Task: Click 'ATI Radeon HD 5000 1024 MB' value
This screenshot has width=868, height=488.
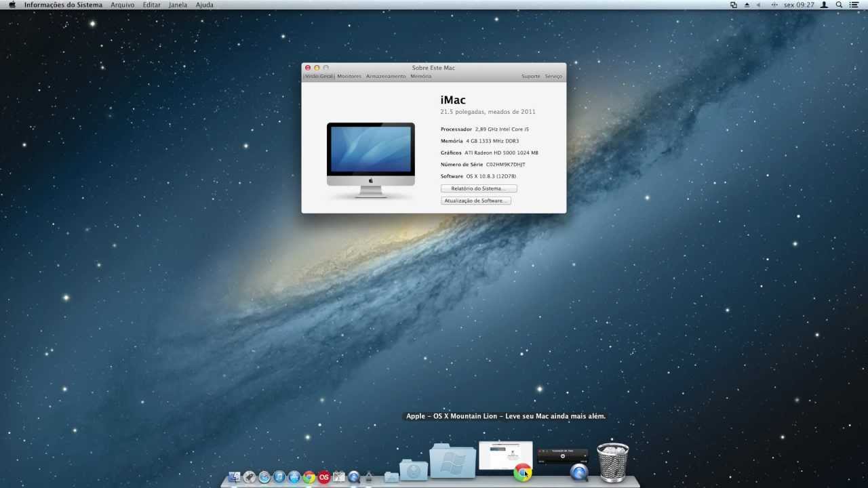Action: pyautogui.click(x=501, y=152)
